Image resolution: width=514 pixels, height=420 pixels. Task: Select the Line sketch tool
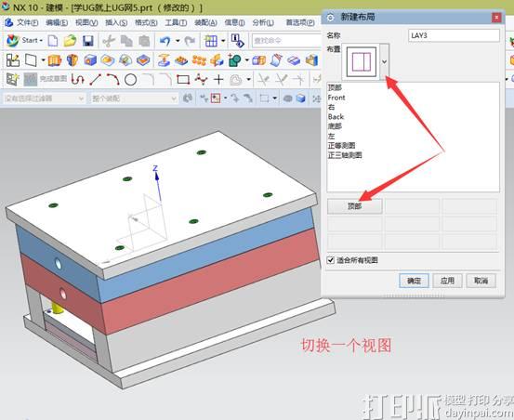(96, 80)
